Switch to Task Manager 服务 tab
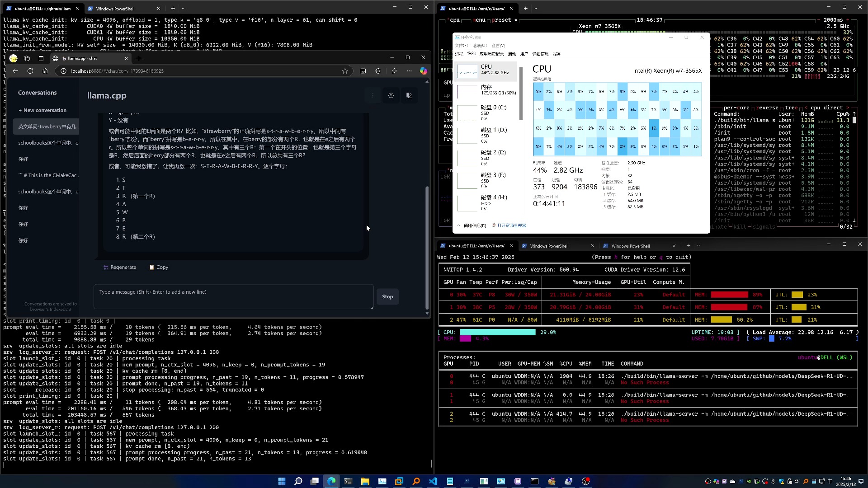 pyautogui.click(x=557, y=54)
